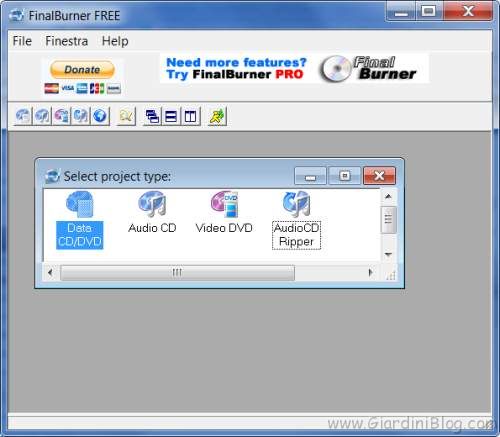Click the AudioCD Ripper toolbar icon

(x=81, y=116)
